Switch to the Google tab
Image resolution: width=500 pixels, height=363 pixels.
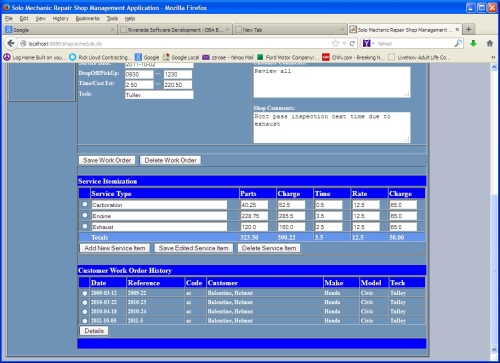click(60, 30)
